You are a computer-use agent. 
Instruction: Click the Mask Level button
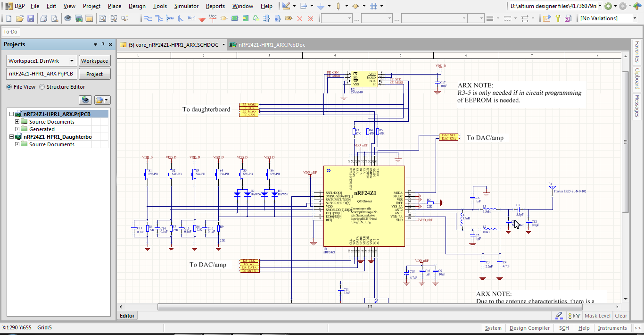(x=597, y=316)
